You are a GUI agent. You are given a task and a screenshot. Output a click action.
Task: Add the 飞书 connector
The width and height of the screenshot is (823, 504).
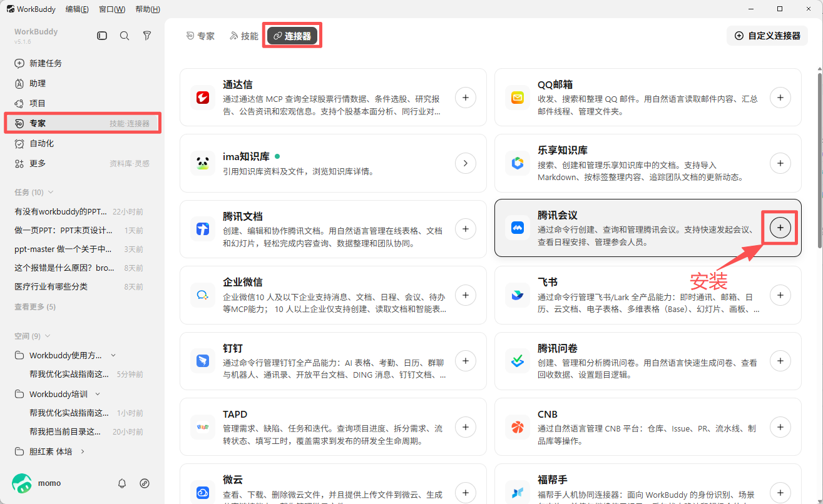tap(780, 295)
